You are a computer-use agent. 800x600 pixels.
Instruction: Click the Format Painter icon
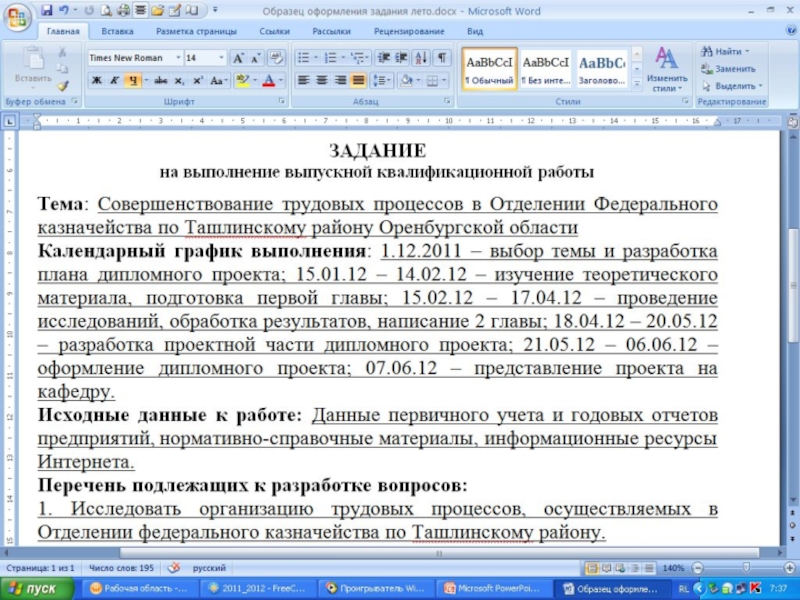[x=63, y=86]
